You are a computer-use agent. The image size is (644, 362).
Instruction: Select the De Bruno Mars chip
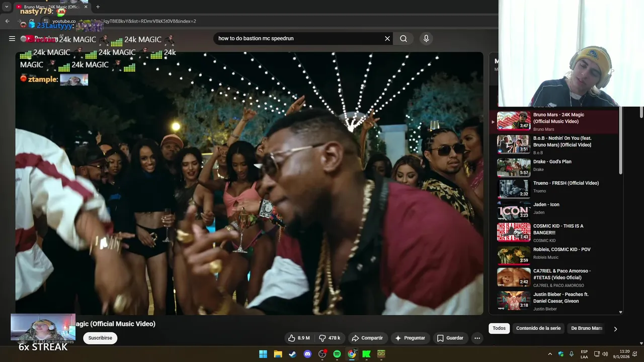tap(587, 328)
